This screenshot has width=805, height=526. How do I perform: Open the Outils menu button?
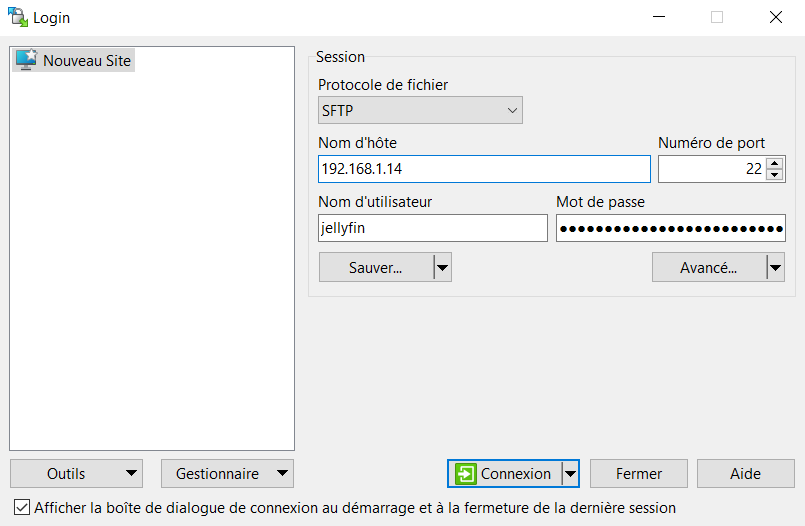76,474
